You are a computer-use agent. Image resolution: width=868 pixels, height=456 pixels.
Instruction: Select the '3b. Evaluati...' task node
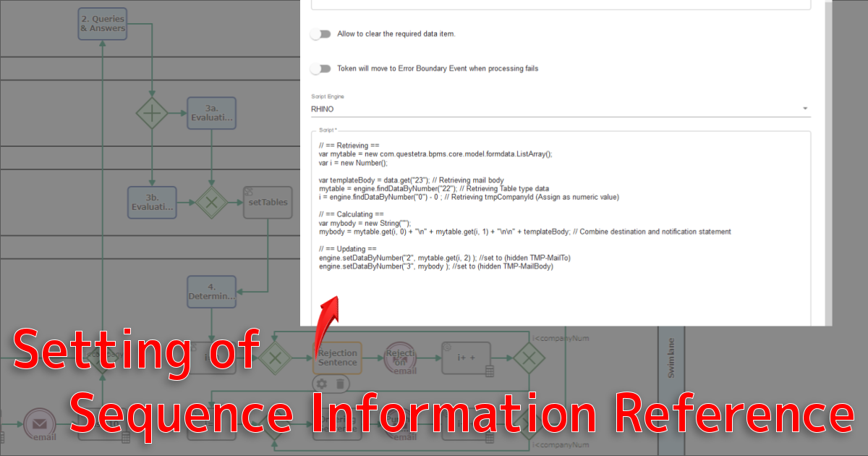[x=152, y=203]
